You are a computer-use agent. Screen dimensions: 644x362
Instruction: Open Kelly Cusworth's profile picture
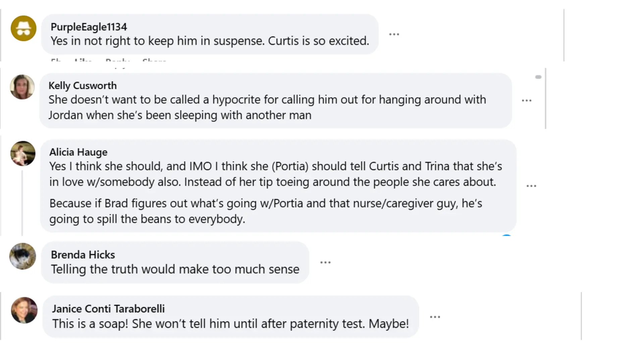tap(22, 87)
